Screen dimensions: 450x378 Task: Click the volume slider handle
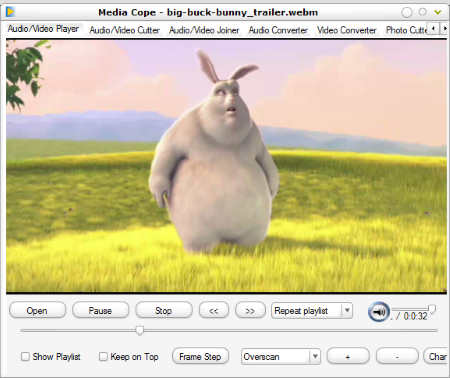pos(432,308)
